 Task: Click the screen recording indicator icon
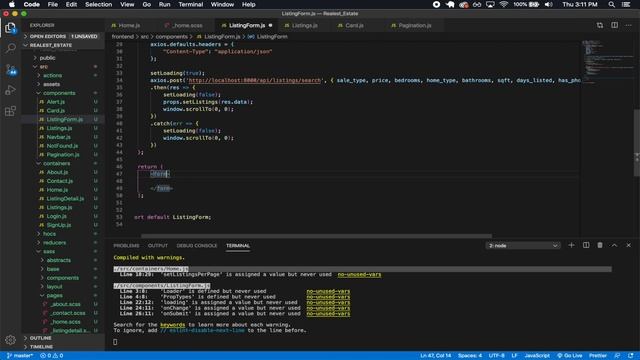[436, 4]
